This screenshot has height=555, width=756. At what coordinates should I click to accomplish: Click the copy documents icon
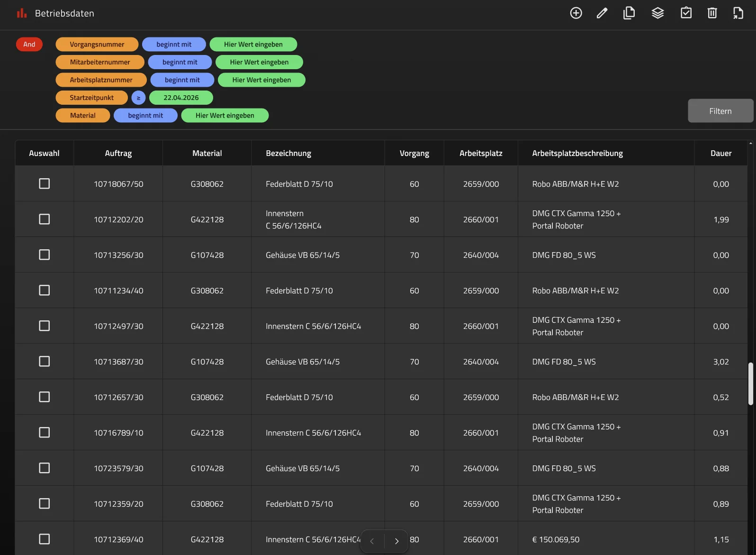tap(629, 13)
